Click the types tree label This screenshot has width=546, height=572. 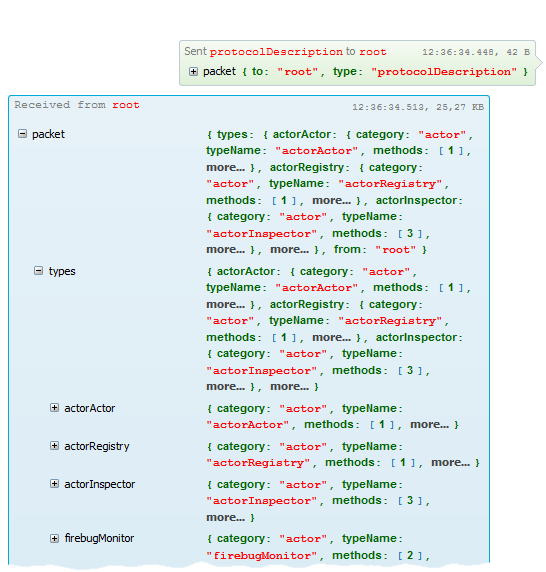pos(62,271)
